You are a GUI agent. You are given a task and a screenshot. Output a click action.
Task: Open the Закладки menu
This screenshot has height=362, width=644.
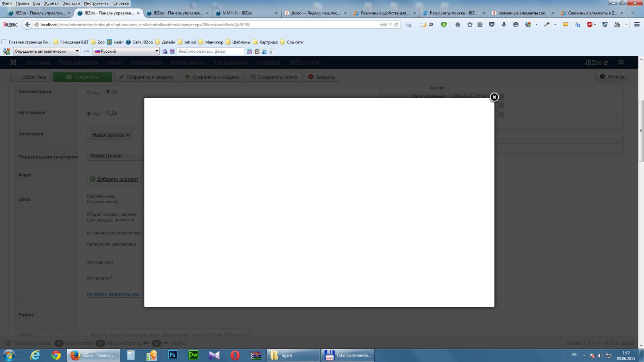(71, 3)
